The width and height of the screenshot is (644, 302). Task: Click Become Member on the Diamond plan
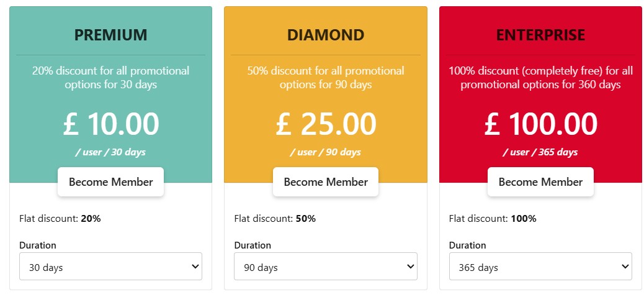pyautogui.click(x=326, y=182)
